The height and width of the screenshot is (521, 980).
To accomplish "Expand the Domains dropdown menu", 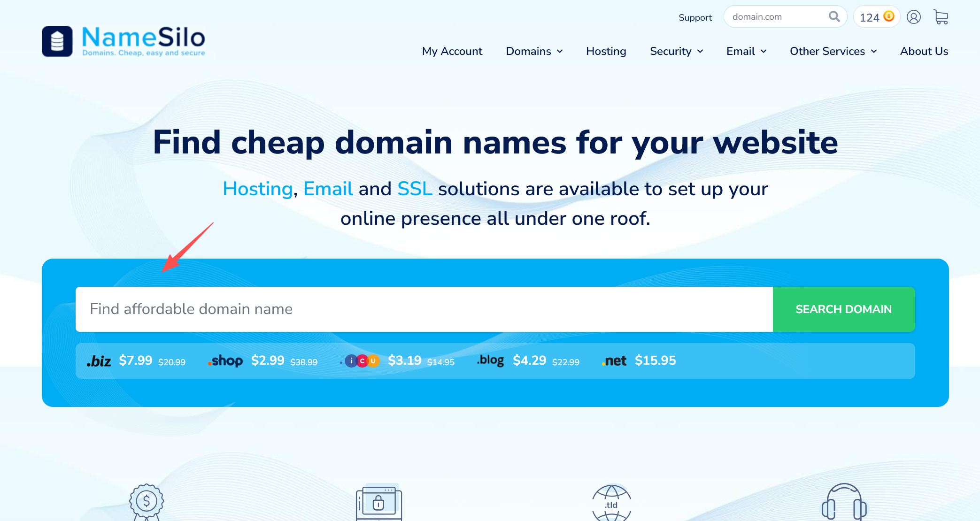I will coord(534,51).
